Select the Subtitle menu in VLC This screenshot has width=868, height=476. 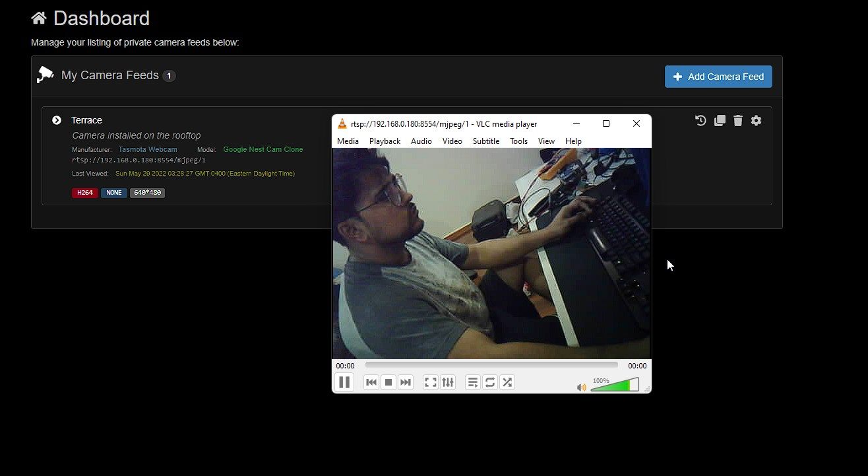485,141
